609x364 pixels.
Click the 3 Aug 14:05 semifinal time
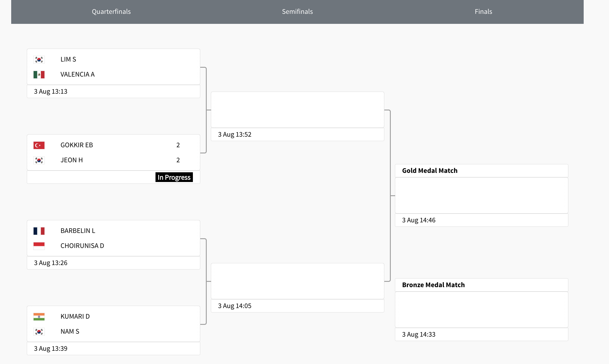coord(235,306)
